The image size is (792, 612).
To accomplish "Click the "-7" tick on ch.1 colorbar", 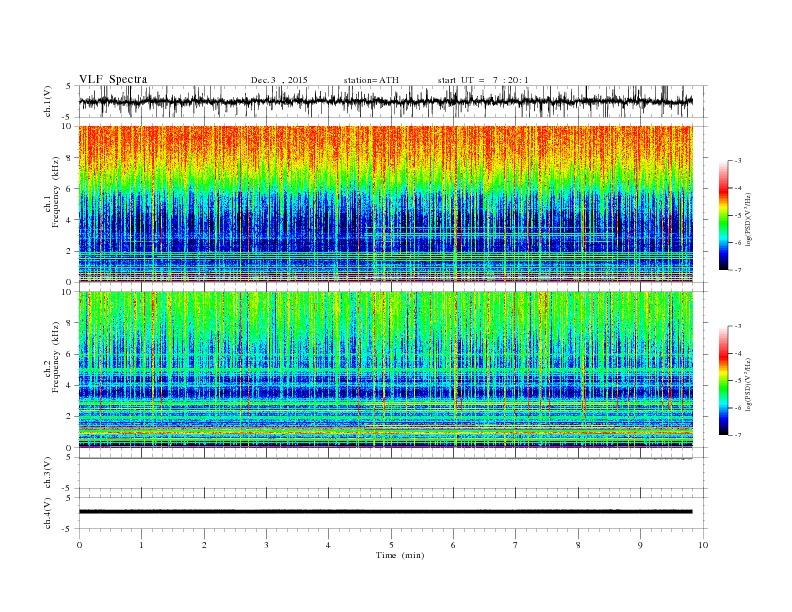I will click(x=738, y=270).
